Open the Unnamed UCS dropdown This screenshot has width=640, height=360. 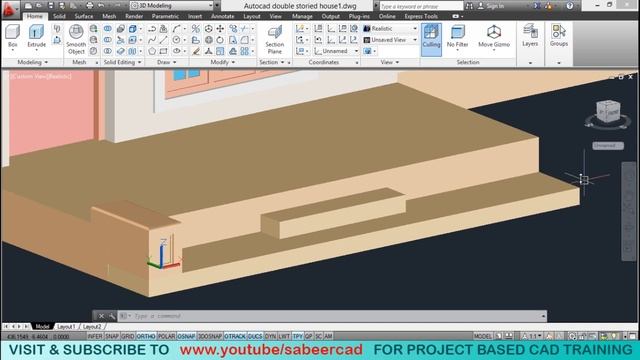pyautogui.click(x=336, y=51)
